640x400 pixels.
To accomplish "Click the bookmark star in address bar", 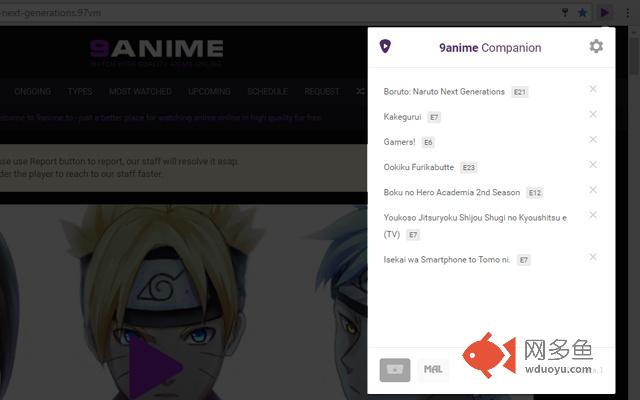I will click(582, 13).
